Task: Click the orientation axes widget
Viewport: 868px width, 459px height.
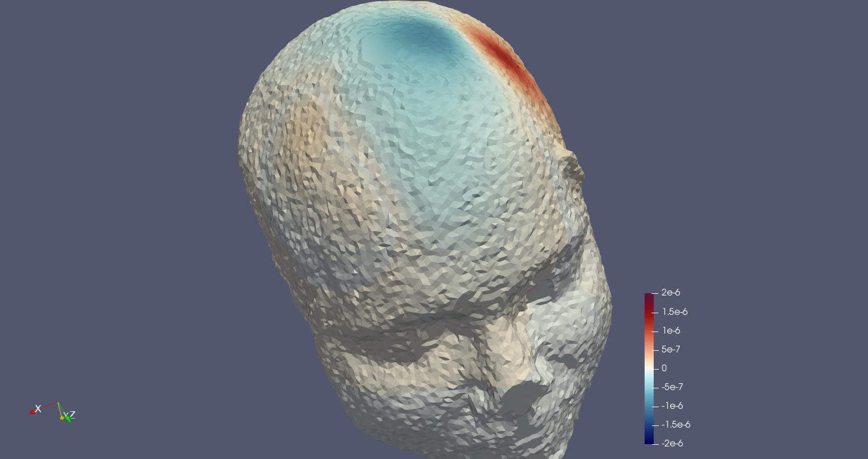Action: coord(52,411)
